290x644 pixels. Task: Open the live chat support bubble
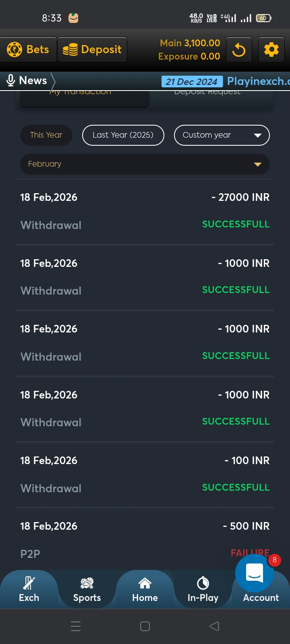pyautogui.click(x=254, y=573)
